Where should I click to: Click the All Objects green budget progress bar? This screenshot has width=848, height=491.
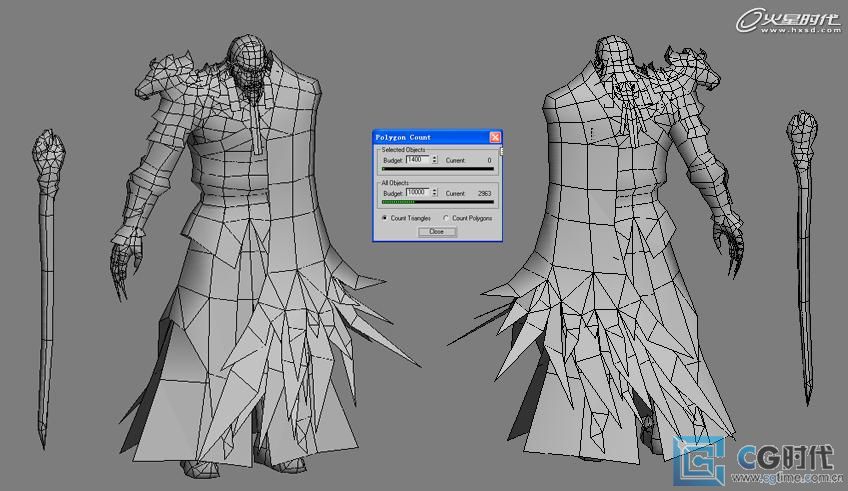tap(438, 202)
